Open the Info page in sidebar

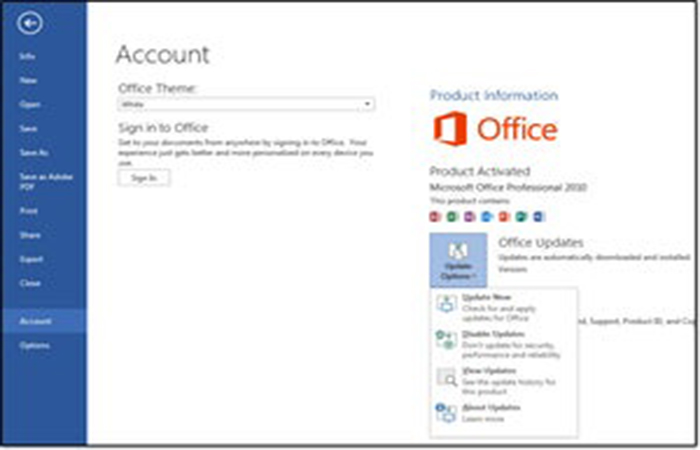click(27, 56)
